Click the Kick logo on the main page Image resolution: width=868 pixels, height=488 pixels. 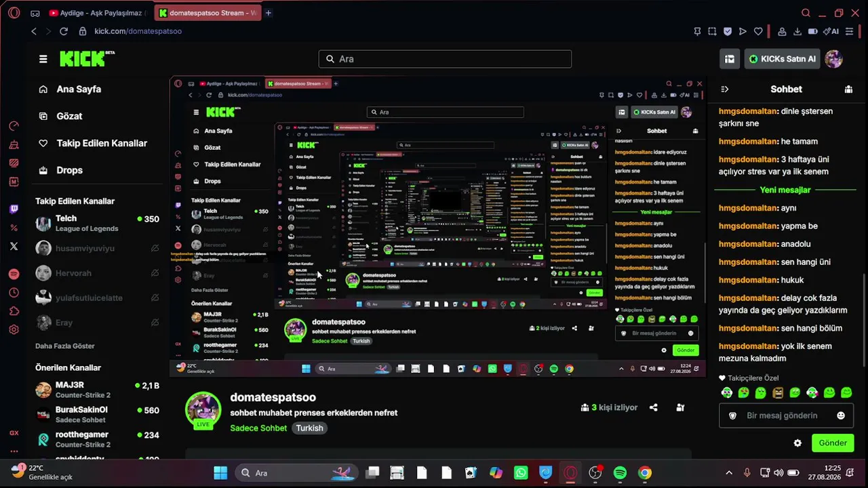pyautogui.click(x=87, y=59)
